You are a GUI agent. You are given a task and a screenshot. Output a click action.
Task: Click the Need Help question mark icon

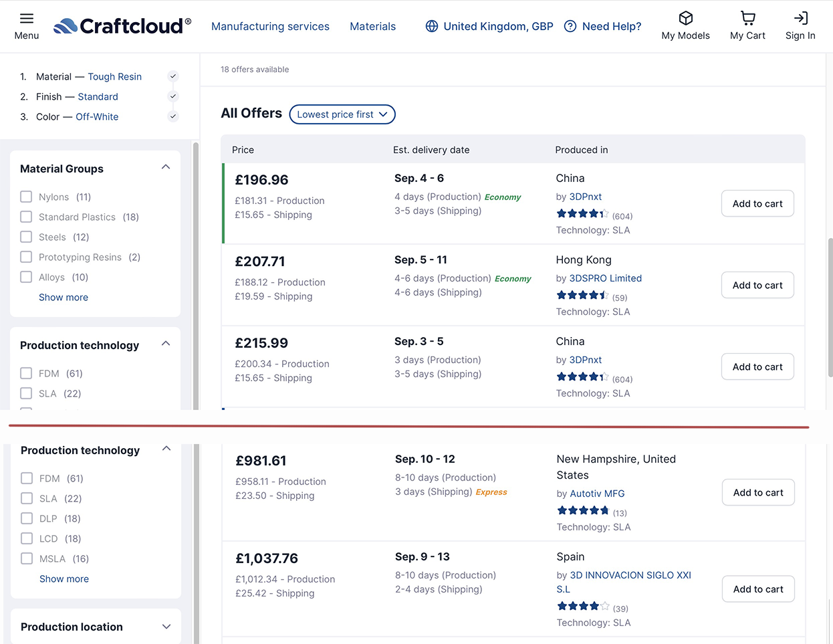[x=570, y=26]
